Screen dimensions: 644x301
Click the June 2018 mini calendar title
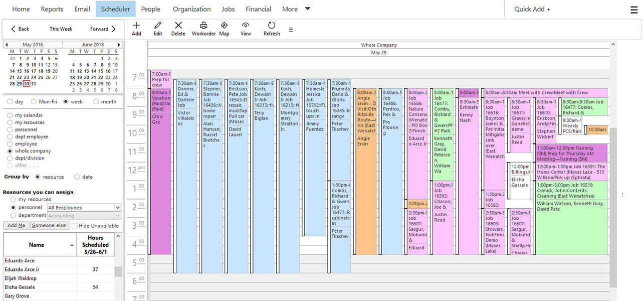[93, 45]
